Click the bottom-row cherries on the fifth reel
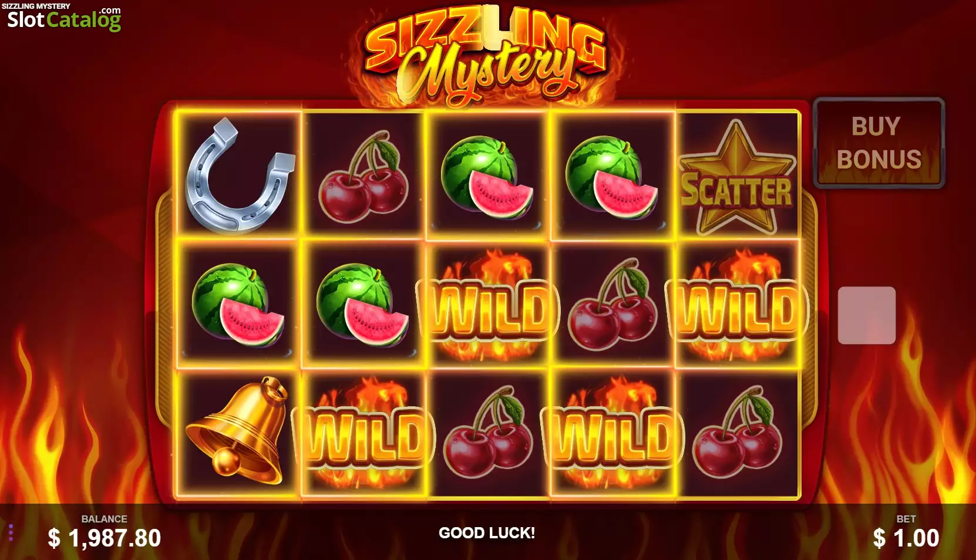 coord(737,431)
